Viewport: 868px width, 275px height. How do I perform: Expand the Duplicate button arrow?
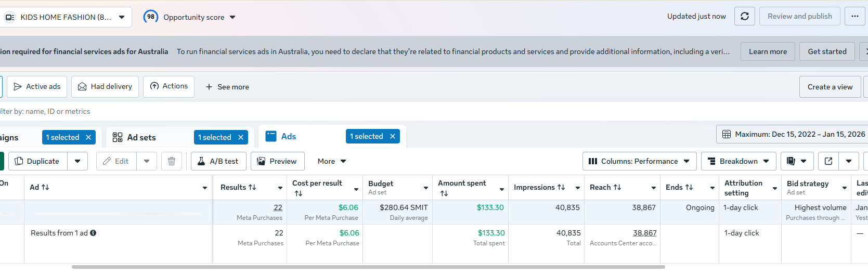point(77,161)
